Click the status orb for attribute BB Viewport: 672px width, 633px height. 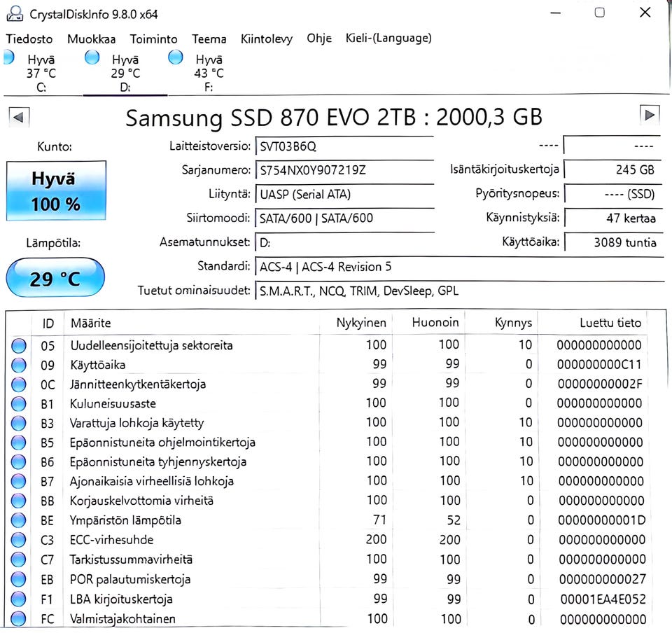[18, 501]
